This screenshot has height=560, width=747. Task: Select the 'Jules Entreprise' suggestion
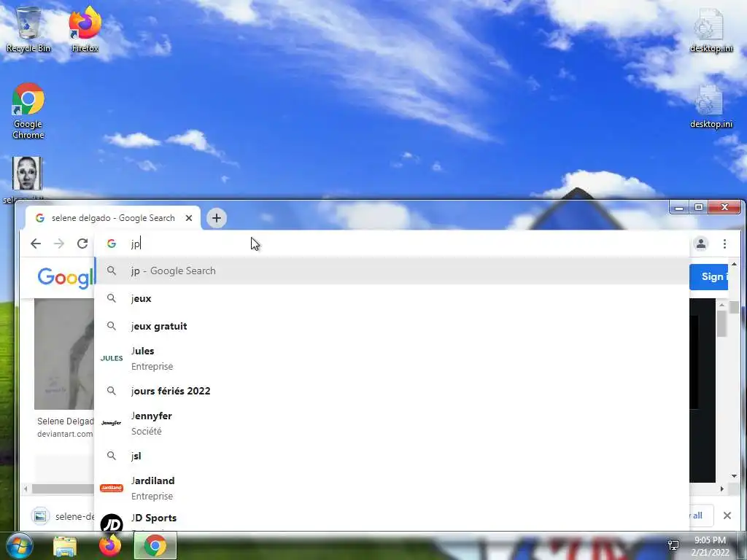(x=392, y=359)
